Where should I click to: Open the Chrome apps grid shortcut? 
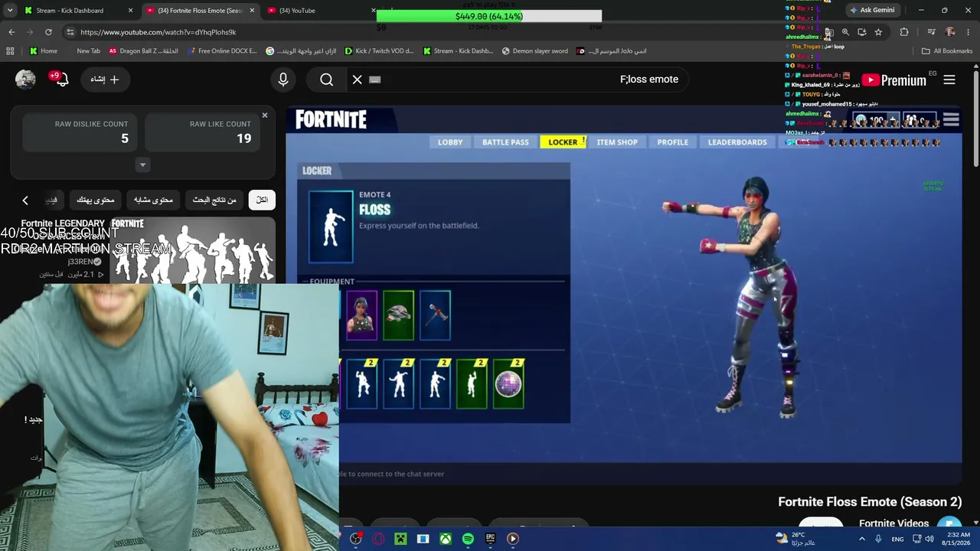[10, 51]
